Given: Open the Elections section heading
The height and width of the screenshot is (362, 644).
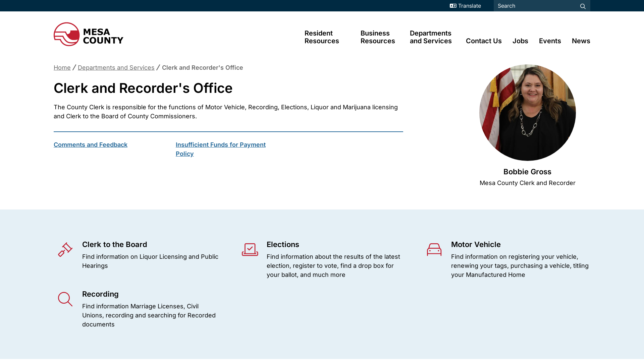Looking at the screenshot, I should coord(283,244).
